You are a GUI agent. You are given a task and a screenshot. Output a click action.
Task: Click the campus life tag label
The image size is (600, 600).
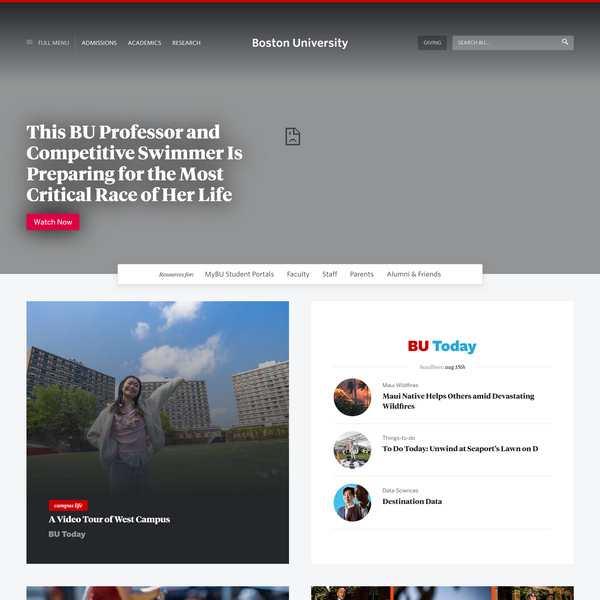coord(68,506)
